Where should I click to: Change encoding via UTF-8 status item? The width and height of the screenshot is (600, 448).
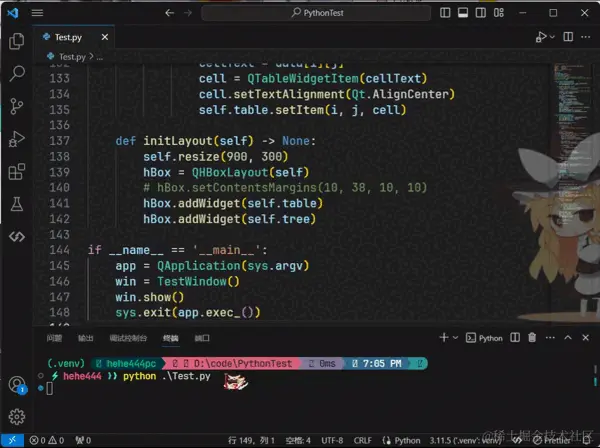tap(332, 440)
